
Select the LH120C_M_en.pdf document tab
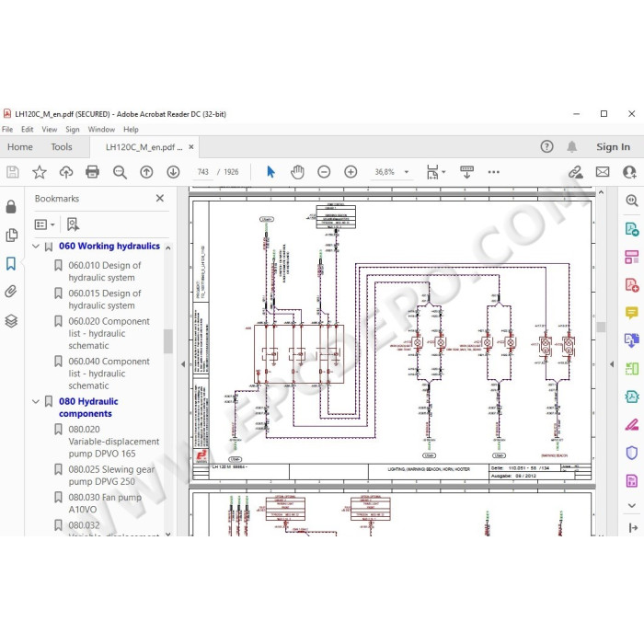(144, 147)
